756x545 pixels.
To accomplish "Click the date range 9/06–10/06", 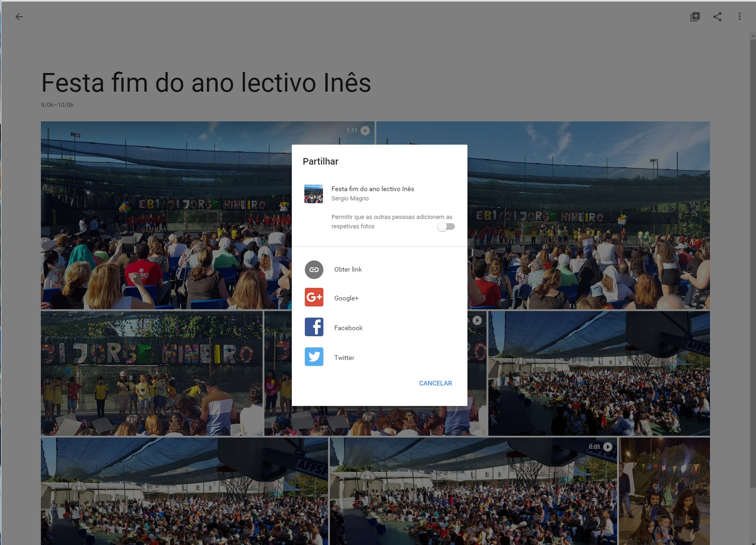I will tap(57, 105).
